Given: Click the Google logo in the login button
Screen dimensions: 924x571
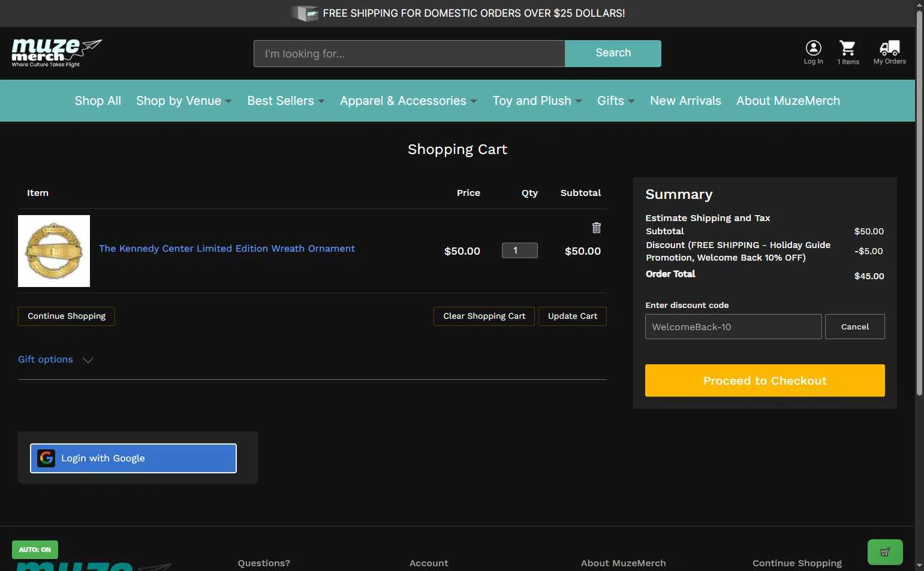Looking at the screenshot, I should pyautogui.click(x=46, y=458).
